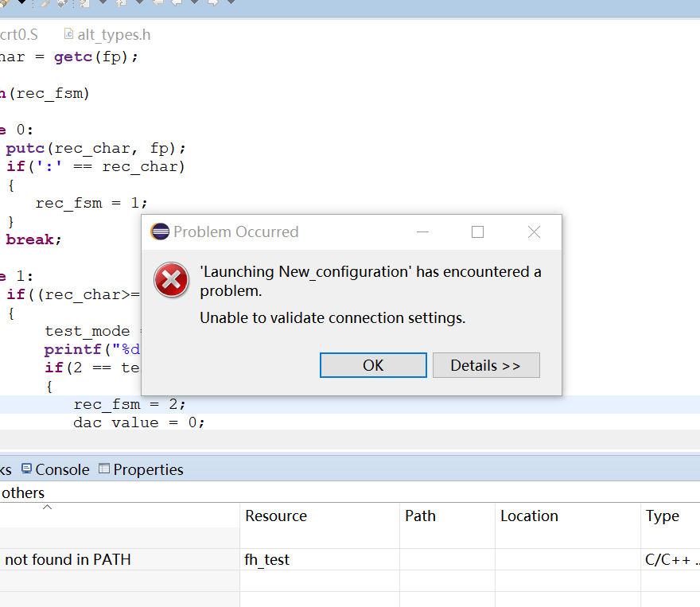Minimize the Problem Occurred dialog
The height and width of the screenshot is (607, 700).
pyautogui.click(x=422, y=232)
